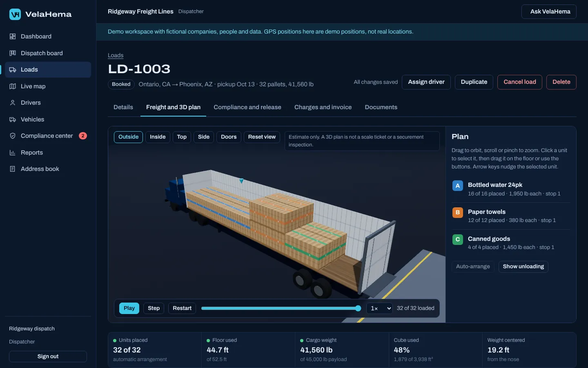Click the Ridgeway Freight Lines company name

[x=140, y=11]
